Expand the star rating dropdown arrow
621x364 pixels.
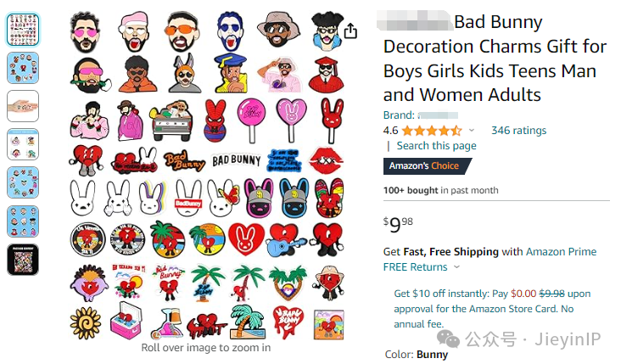472,131
